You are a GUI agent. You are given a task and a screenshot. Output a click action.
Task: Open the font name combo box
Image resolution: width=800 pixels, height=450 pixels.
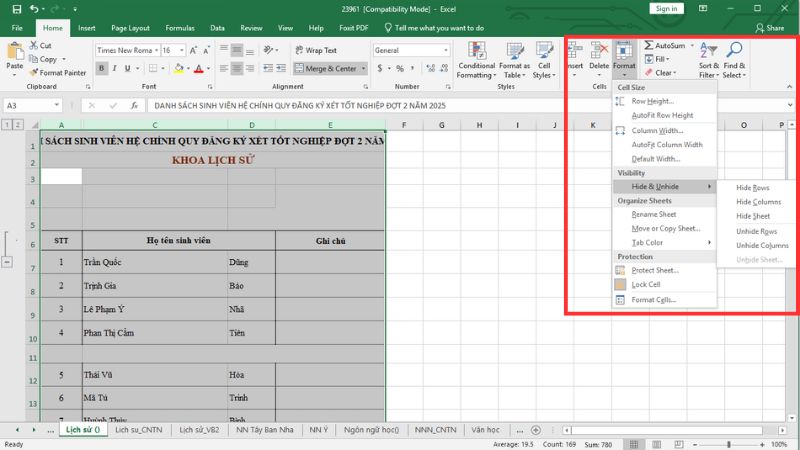[x=126, y=50]
